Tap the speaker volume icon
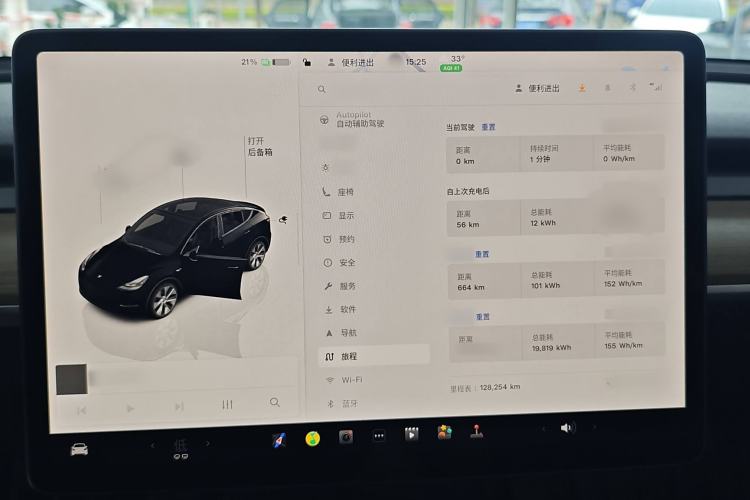The height and width of the screenshot is (500, 750). (566, 428)
